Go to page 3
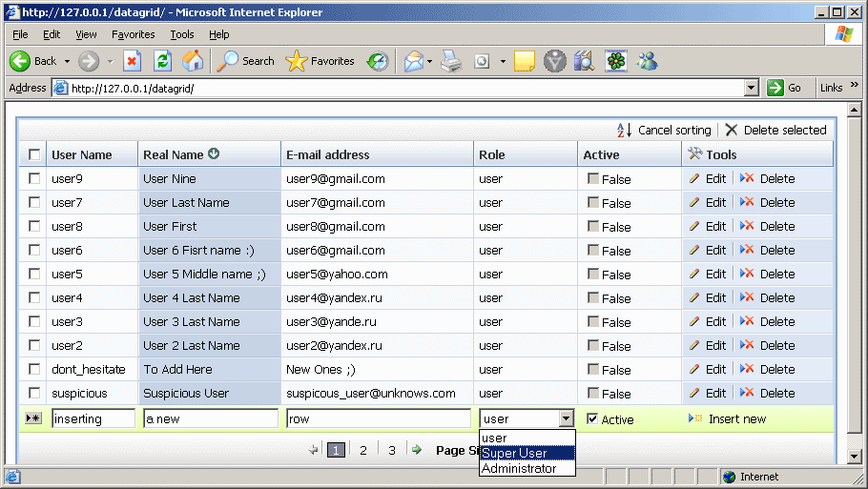The image size is (868, 489). (x=392, y=450)
